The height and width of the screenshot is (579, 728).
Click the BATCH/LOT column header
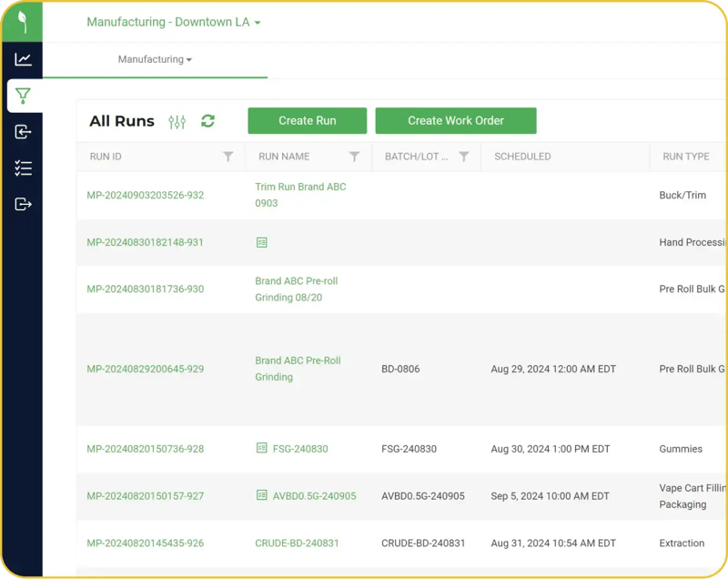(x=417, y=157)
